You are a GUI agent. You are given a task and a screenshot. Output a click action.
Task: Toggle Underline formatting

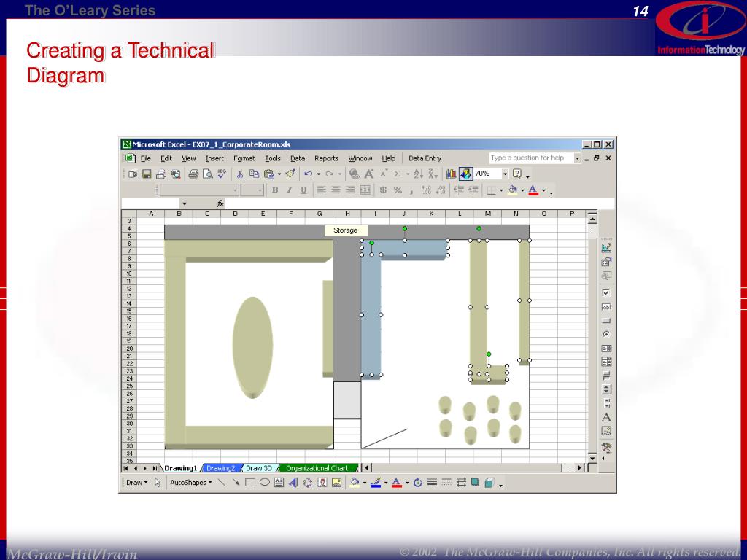point(303,190)
